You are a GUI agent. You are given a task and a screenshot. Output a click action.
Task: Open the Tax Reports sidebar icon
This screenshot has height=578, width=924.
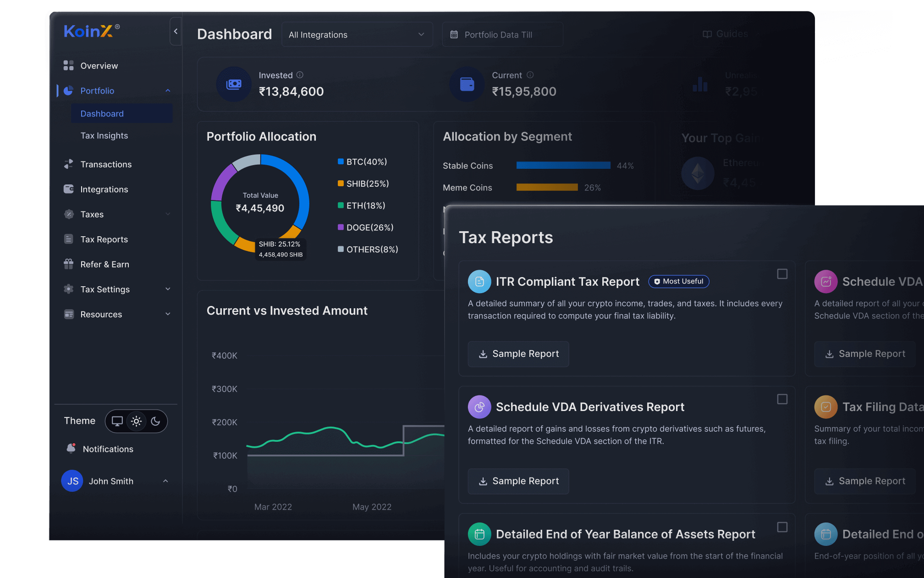[x=68, y=239]
